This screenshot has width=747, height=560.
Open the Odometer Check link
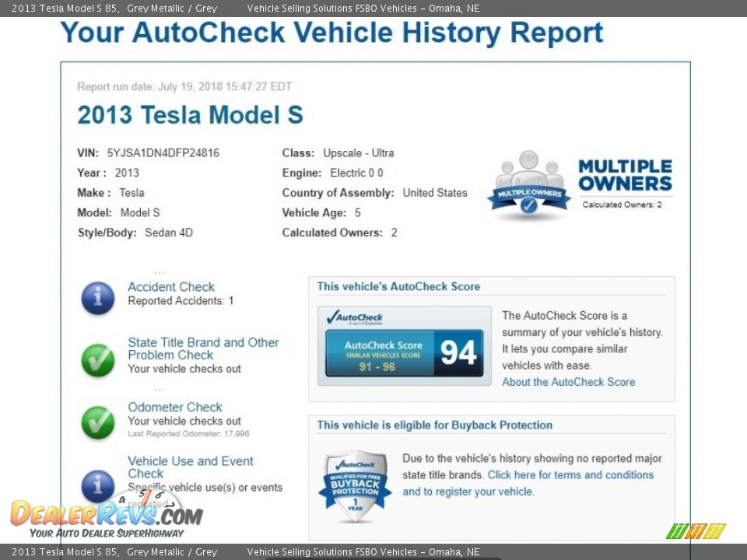tap(175, 407)
